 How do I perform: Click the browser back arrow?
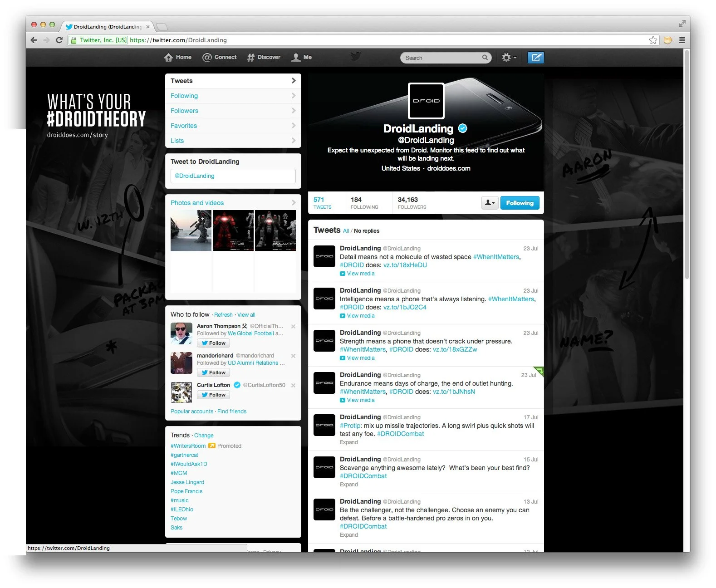[x=34, y=40]
